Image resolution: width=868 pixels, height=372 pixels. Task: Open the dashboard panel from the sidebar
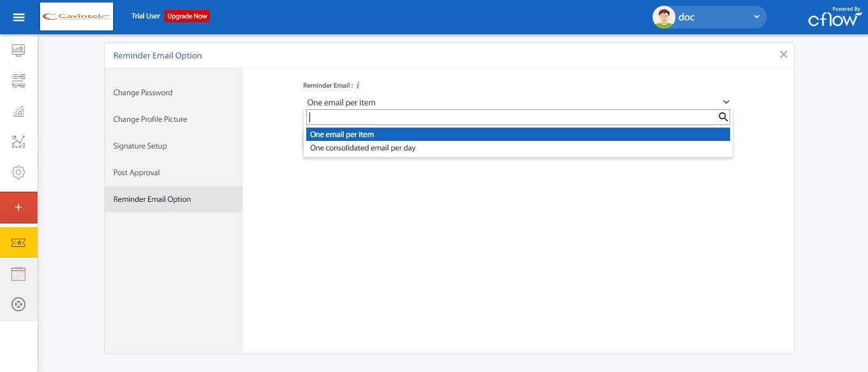click(18, 50)
